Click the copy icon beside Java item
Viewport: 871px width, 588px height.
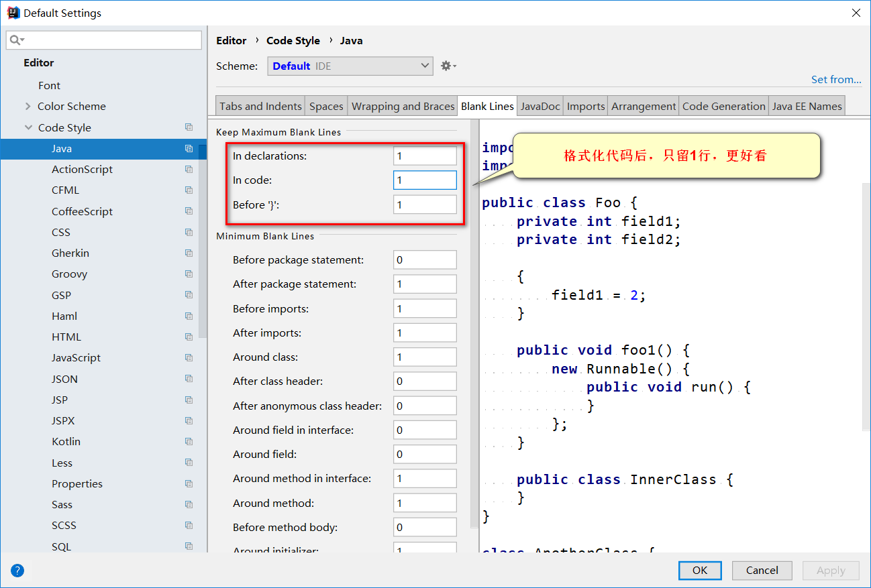(189, 149)
